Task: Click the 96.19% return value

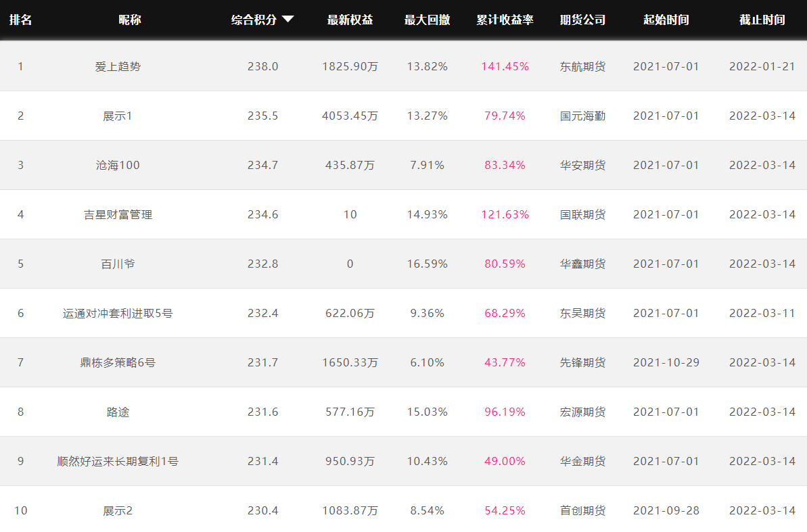Action: [505, 412]
